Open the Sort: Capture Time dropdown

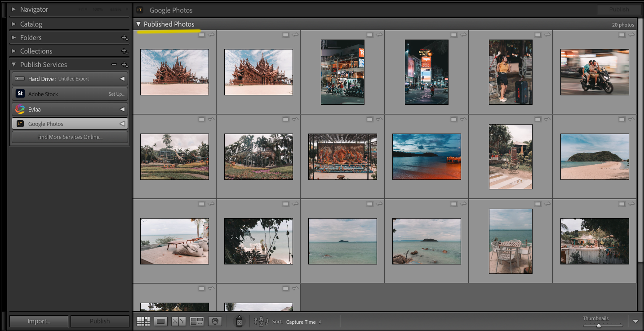[301, 322]
